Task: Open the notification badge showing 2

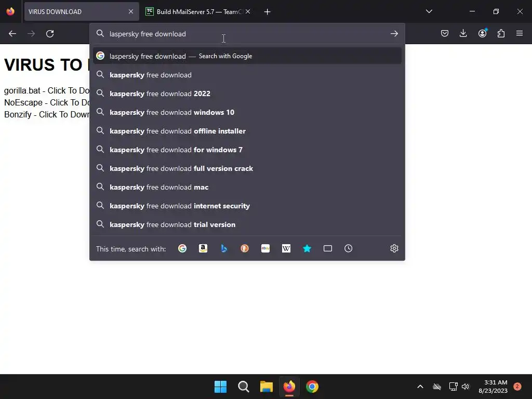Action: click(517, 386)
